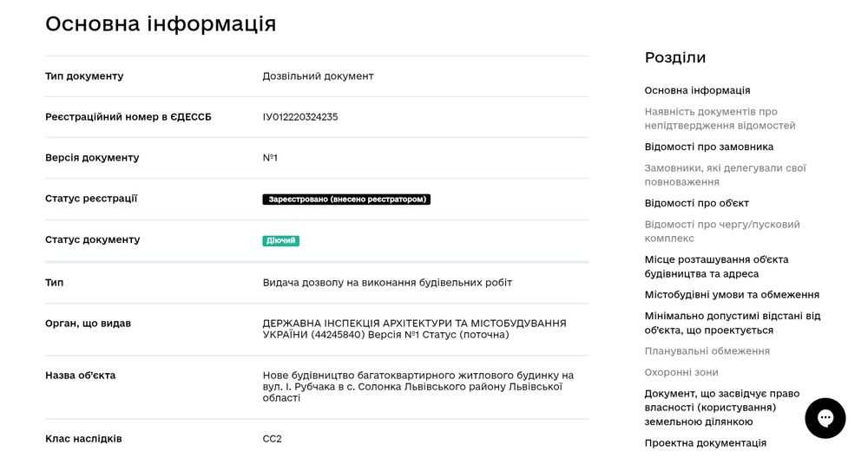
Task: Open 'Документ, що засвідчує право власності' section
Action: pos(721,408)
